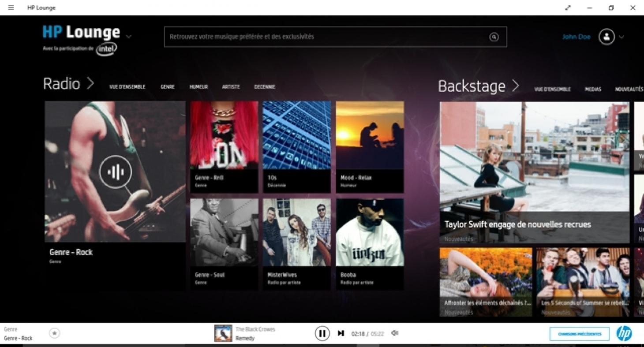Open The Black Crowes album art thumbnail
Screen dimensions: 644x347
(x=223, y=333)
